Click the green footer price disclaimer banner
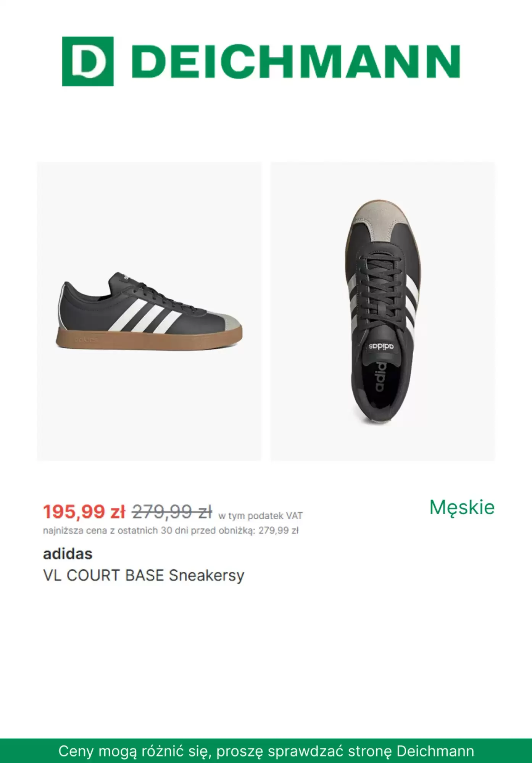The image size is (532, 763). pos(266,751)
